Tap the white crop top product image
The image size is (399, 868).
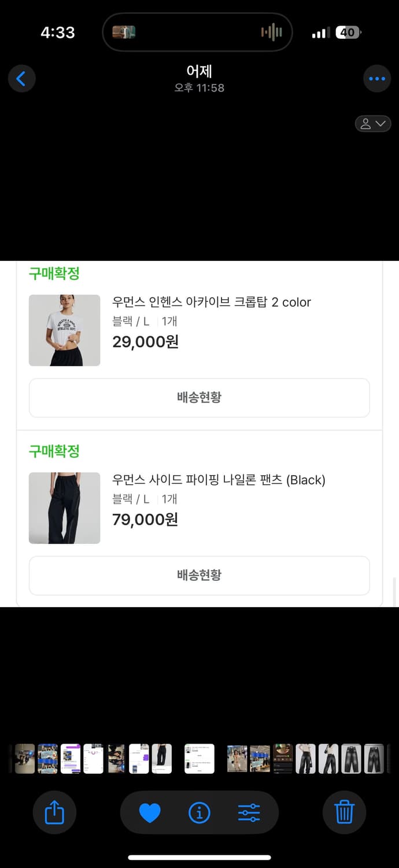coord(64,330)
